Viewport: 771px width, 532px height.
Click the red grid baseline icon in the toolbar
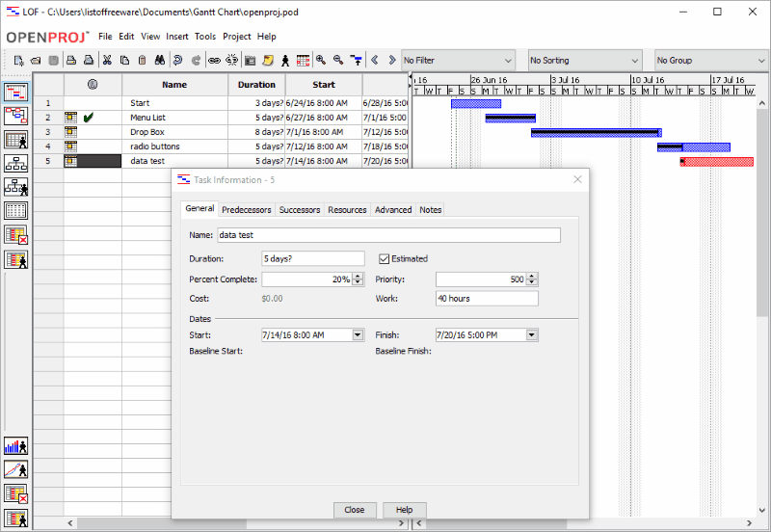coord(303,61)
